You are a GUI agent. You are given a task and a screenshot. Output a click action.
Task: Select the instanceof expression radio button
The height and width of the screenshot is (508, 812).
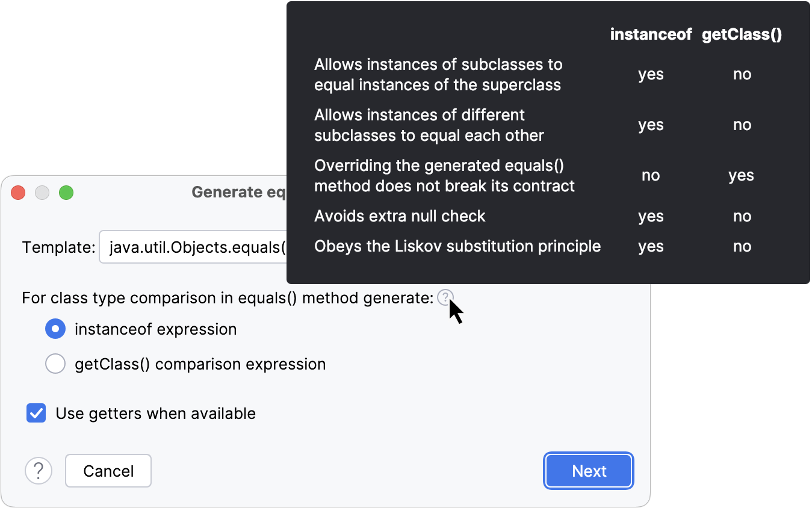55,329
